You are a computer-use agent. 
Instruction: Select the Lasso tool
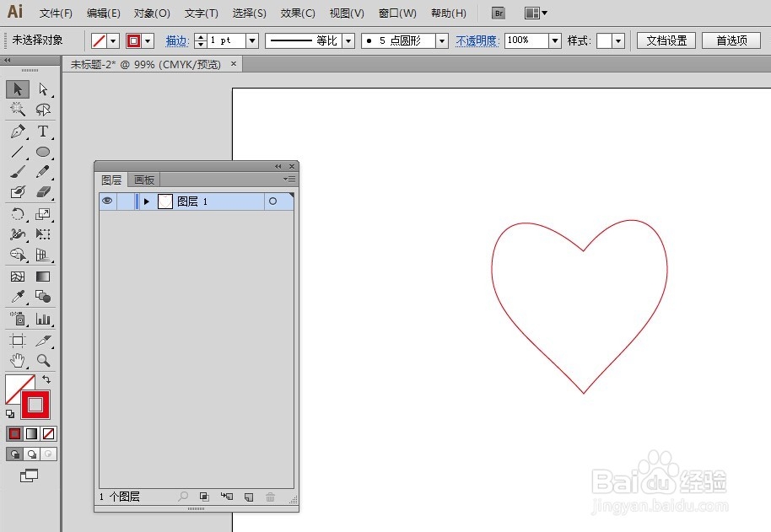tap(43, 109)
